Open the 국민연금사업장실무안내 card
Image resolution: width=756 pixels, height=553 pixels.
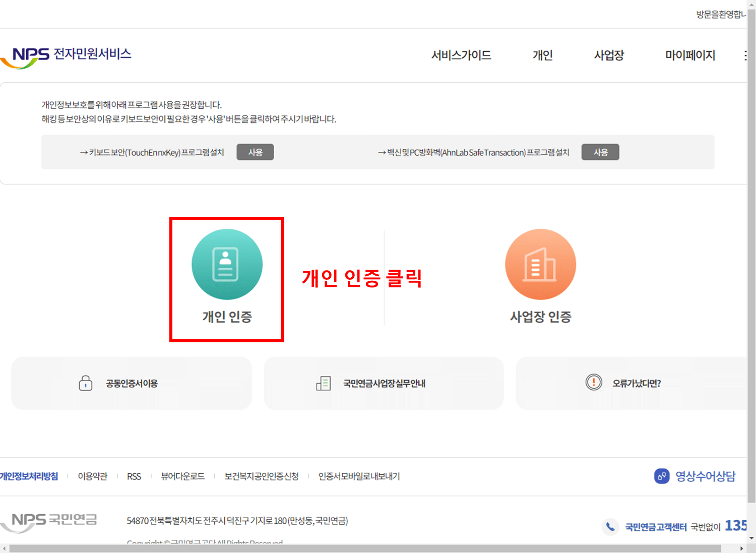click(384, 383)
